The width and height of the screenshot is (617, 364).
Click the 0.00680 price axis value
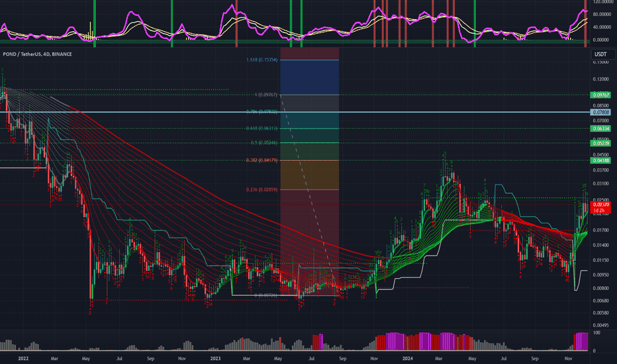coord(600,300)
